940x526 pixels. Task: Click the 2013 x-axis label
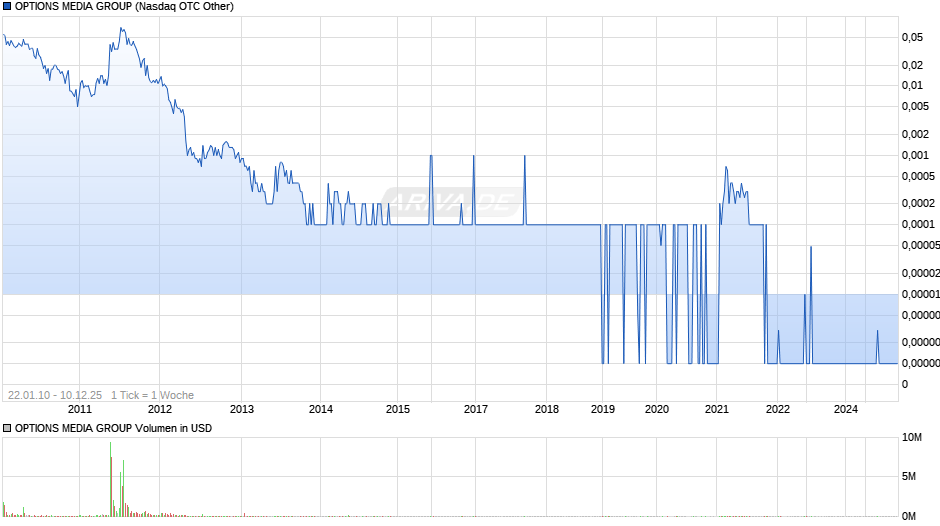[x=242, y=409]
